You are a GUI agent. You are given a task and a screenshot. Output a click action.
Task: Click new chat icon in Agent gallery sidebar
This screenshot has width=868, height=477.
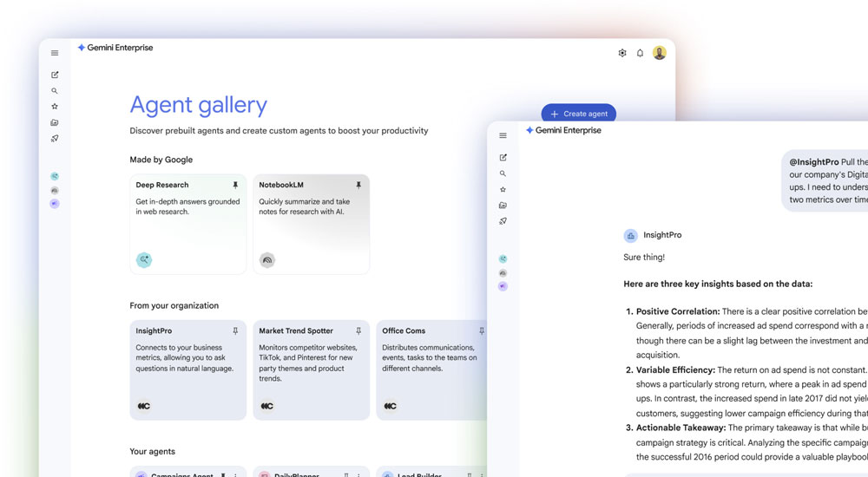(54, 75)
